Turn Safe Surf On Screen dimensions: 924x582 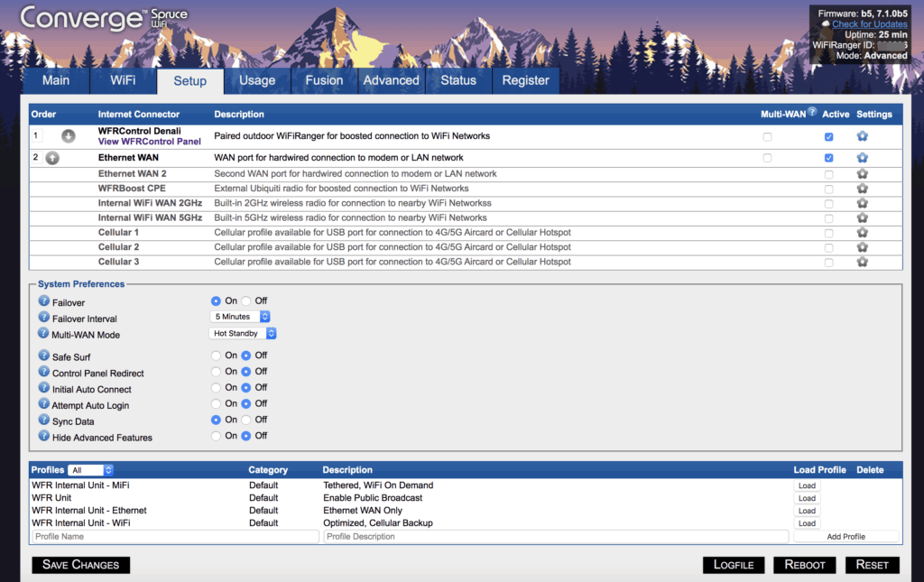pyautogui.click(x=217, y=356)
